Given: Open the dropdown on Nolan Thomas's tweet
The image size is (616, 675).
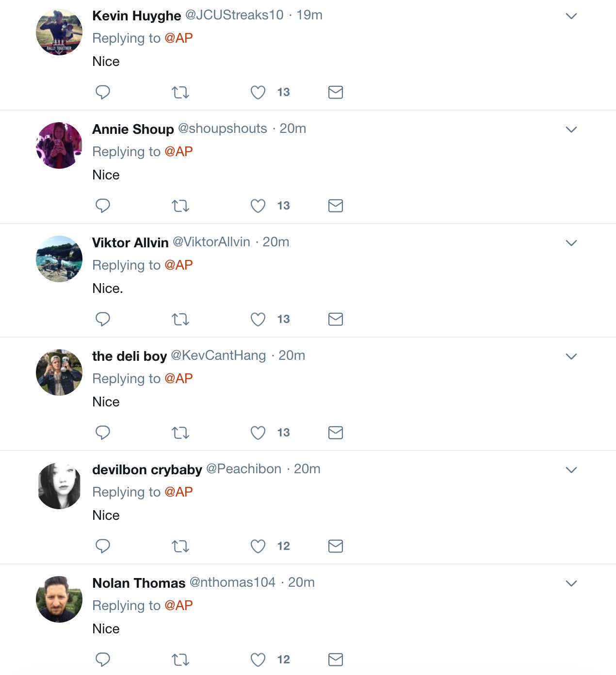Looking at the screenshot, I should pyautogui.click(x=571, y=583).
